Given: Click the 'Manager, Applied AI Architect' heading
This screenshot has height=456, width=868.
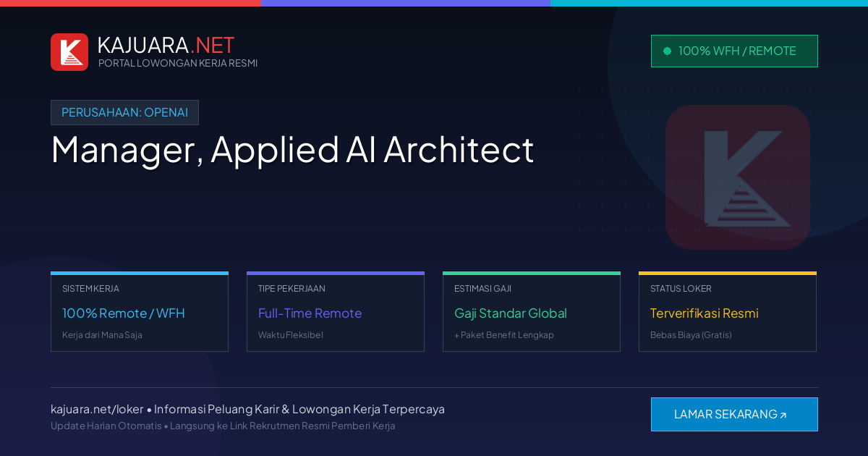Looking at the screenshot, I should [292, 150].
